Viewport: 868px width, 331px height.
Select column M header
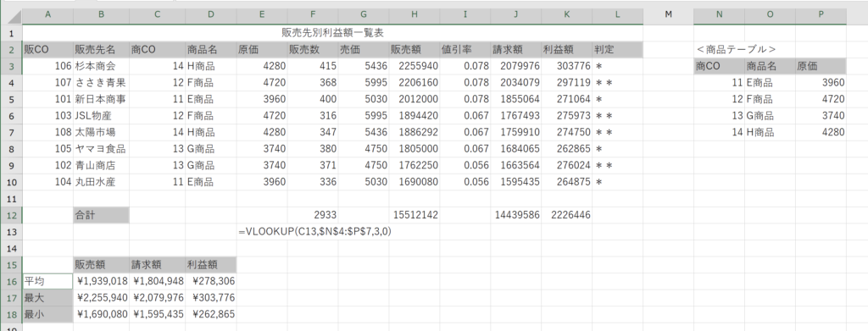pos(668,15)
